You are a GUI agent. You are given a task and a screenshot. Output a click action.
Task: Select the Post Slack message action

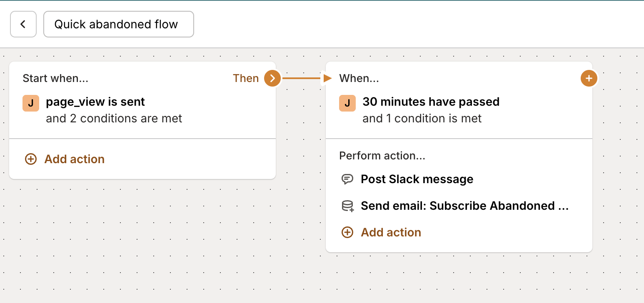(417, 179)
